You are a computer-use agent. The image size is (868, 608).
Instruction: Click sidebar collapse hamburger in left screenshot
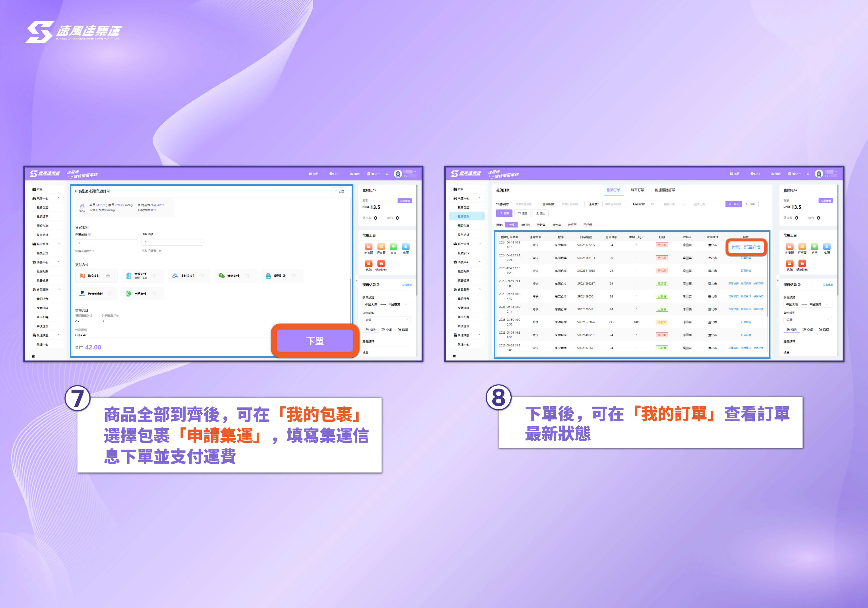33,356
